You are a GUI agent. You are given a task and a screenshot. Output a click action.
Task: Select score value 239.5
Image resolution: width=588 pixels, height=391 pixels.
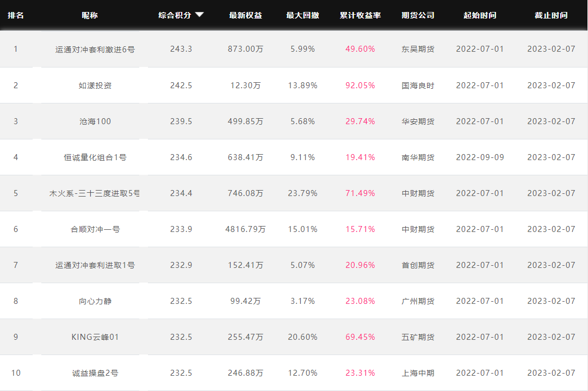point(181,121)
